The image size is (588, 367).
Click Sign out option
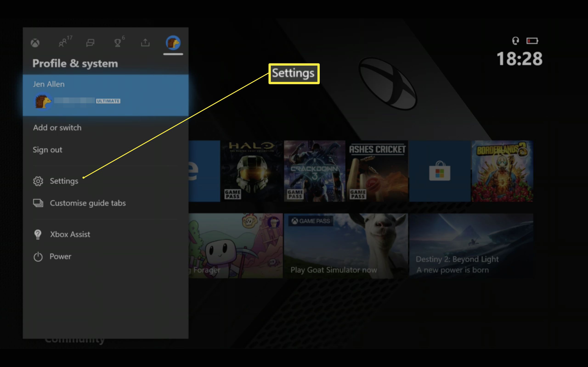(x=48, y=149)
